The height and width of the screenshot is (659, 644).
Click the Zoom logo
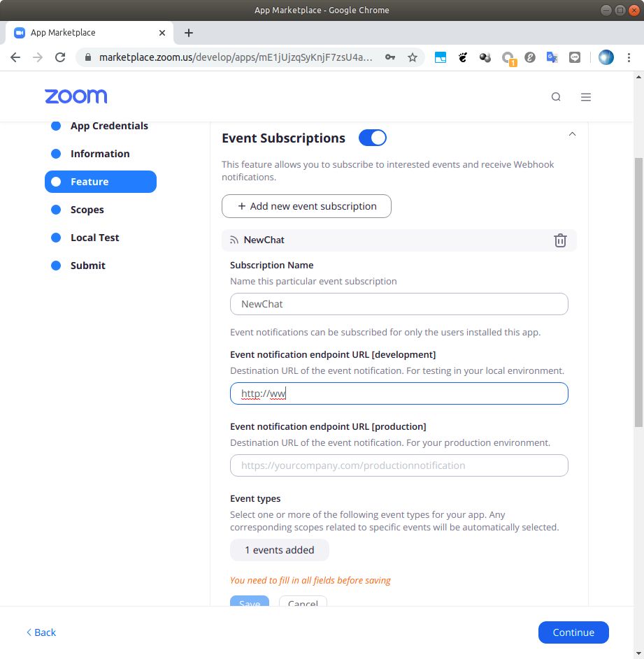coord(76,96)
